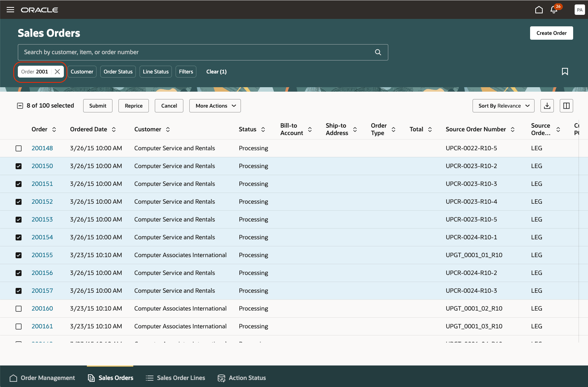Open the Sort By Relevance dropdown
Screen dimensions: 588x387
coord(503,106)
